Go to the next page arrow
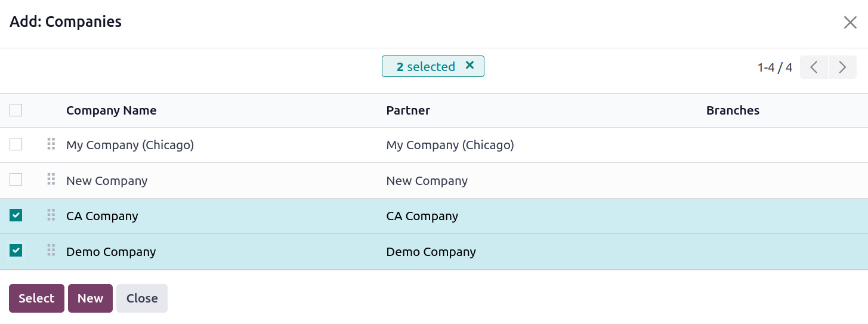This screenshot has width=868, height=324. click(842, 67)
